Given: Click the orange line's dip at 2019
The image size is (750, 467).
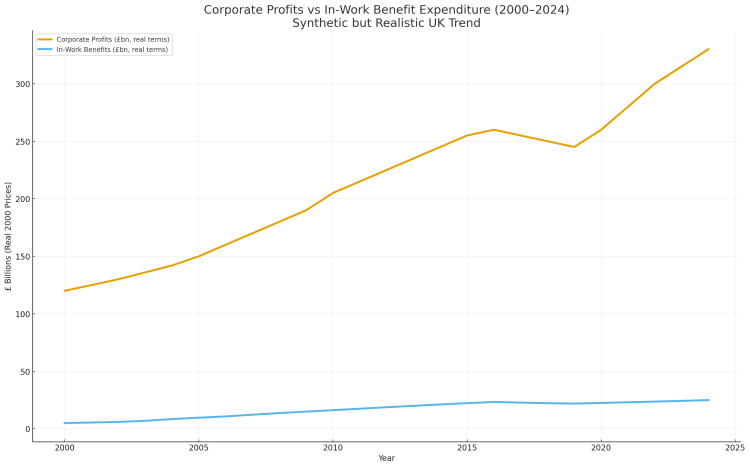Looking at the screenshot, I should [x=574, y=147].
